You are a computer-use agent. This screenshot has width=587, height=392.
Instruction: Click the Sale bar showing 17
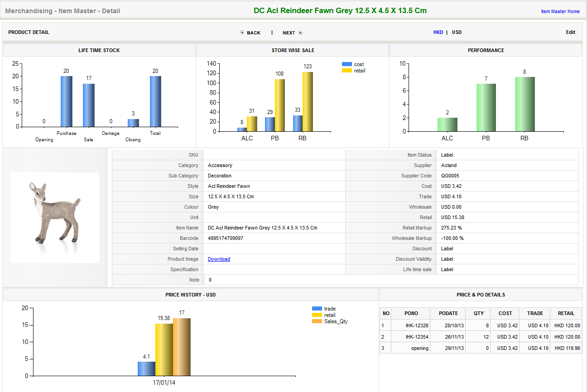click(89, 105)
